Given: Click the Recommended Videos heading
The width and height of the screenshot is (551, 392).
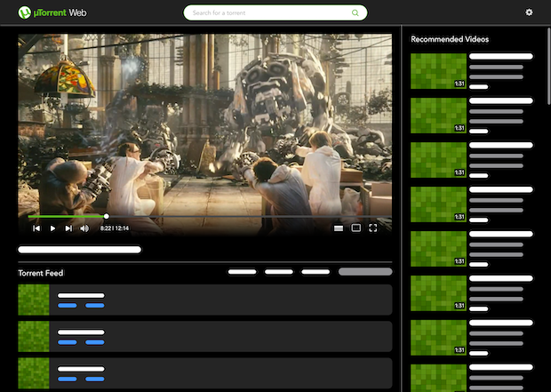Looking at the screenshot, I should [450, 39].
